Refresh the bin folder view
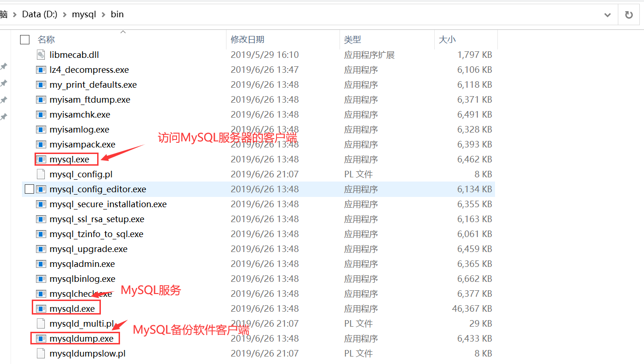 pos(629,15)
